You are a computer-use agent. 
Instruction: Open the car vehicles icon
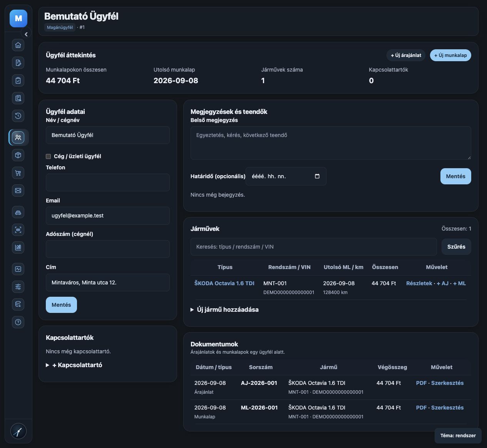click(x=18, y=212)
